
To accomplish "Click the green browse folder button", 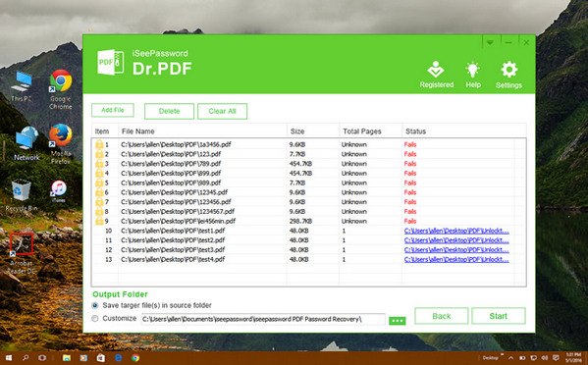I will click(x=398, y=321).
